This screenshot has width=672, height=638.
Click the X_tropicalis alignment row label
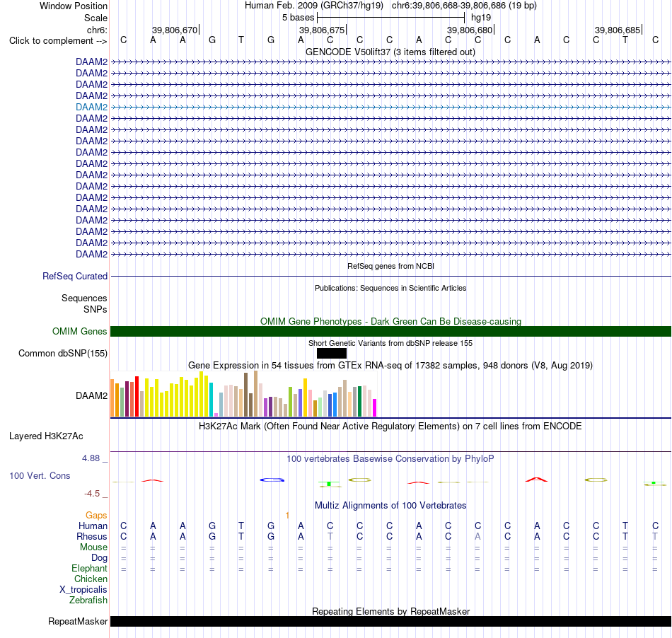pyautogui.click(x=83, y=590)
